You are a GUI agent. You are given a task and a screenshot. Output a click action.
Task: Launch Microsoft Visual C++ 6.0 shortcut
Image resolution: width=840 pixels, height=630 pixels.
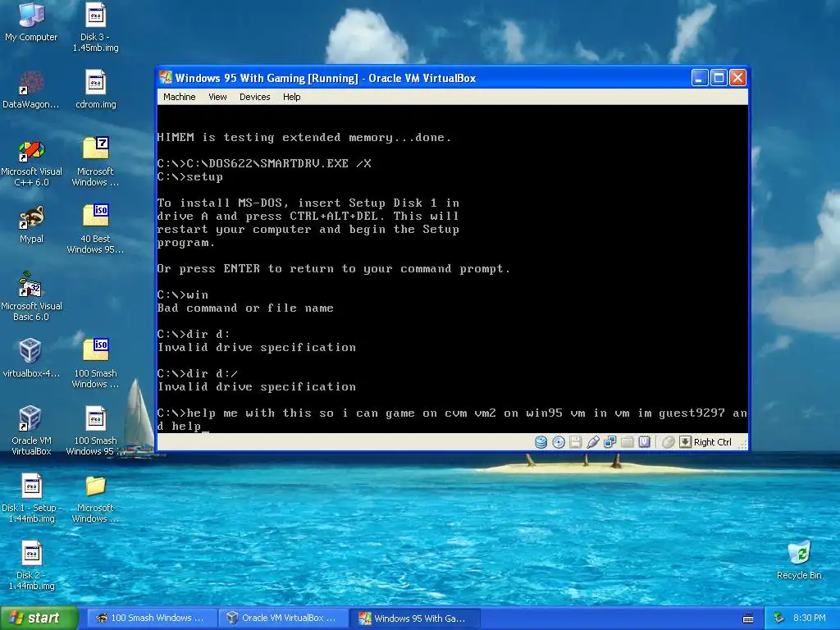pyautogui.click(x=31, y=163)
